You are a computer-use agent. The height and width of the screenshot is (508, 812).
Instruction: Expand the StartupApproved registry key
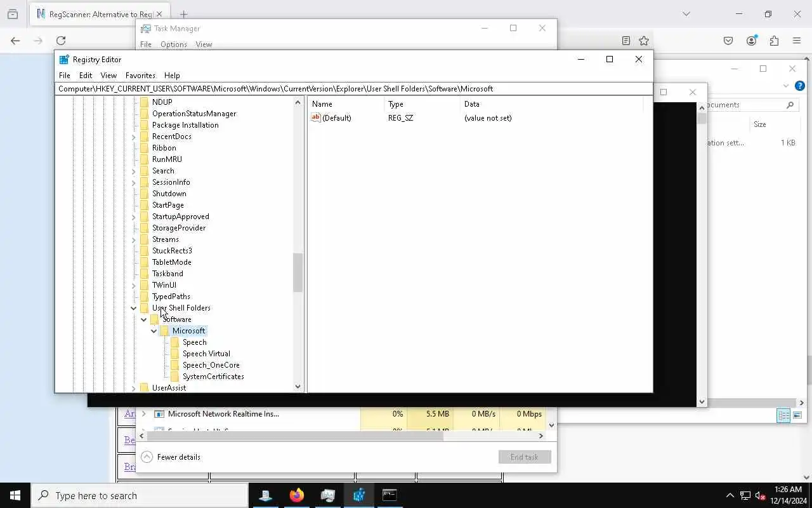134,217
